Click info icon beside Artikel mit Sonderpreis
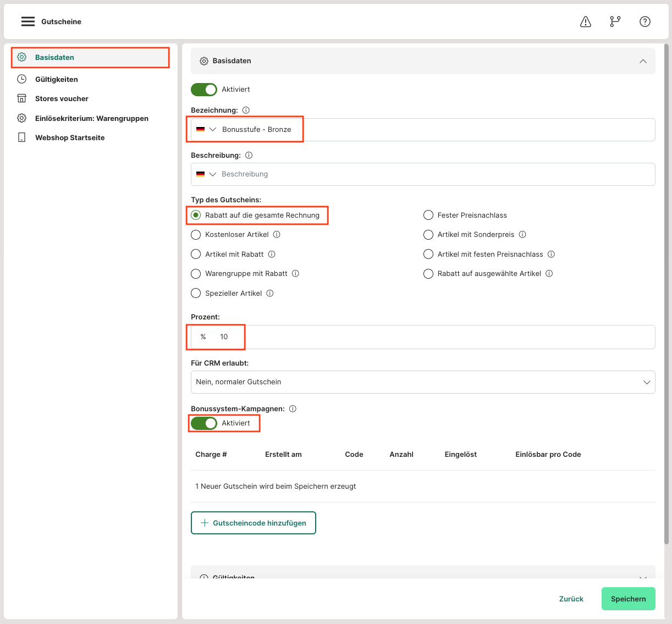Viewport: 672px width, 624px height. 522,234
